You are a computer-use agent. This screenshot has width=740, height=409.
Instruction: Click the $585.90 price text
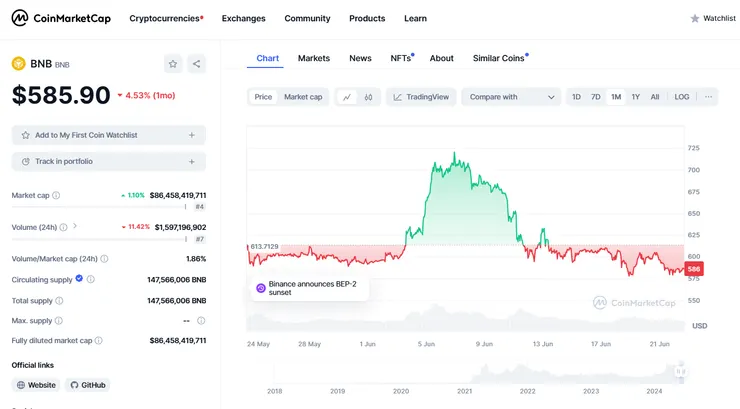(x=61, y=95)
